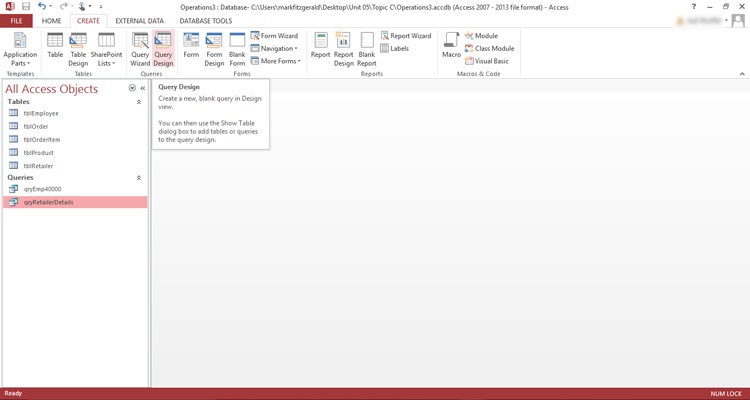Open the Application Parts gallery
This screenshot has width=750, height=400.
(20, 49)
